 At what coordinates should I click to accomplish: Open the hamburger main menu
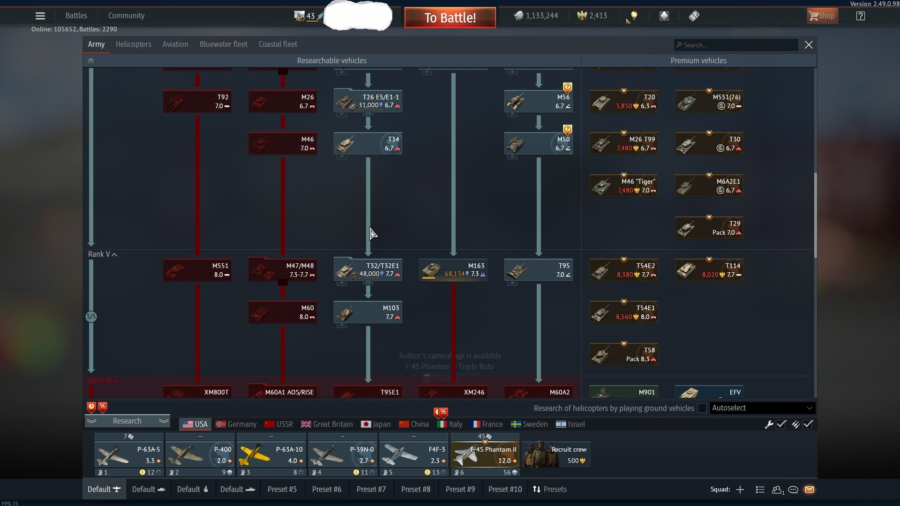[40, 16]
